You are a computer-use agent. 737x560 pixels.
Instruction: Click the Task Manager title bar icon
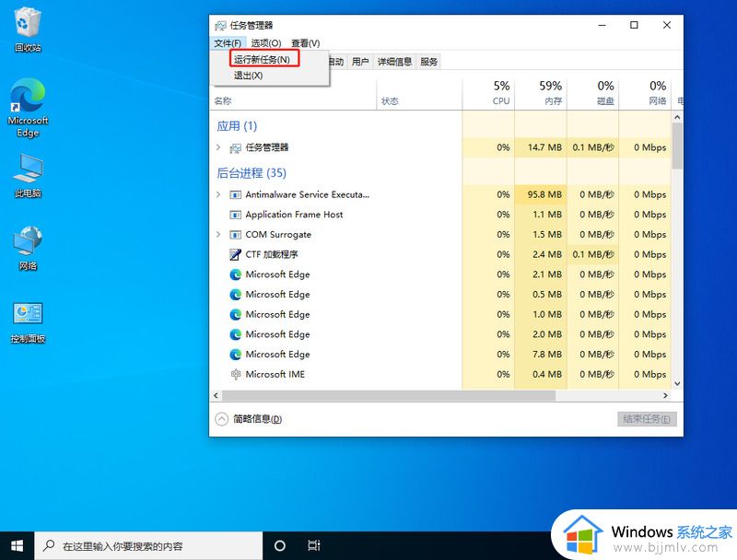220,26
